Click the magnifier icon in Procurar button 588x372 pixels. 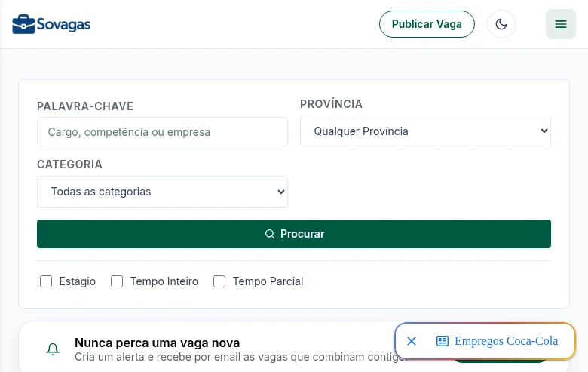270,234
